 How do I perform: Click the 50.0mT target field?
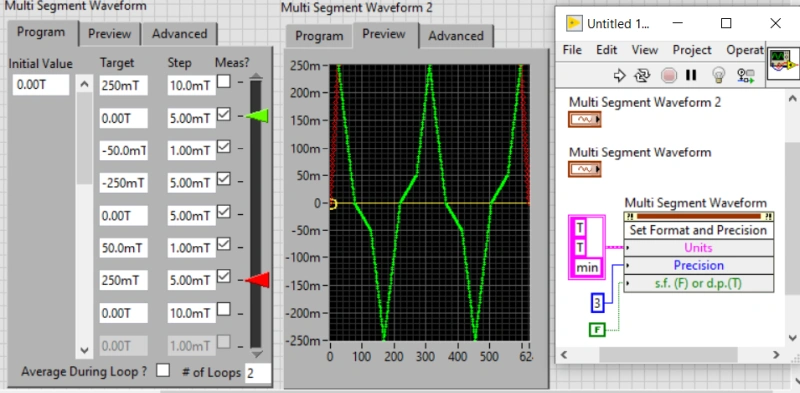(124, 248)
